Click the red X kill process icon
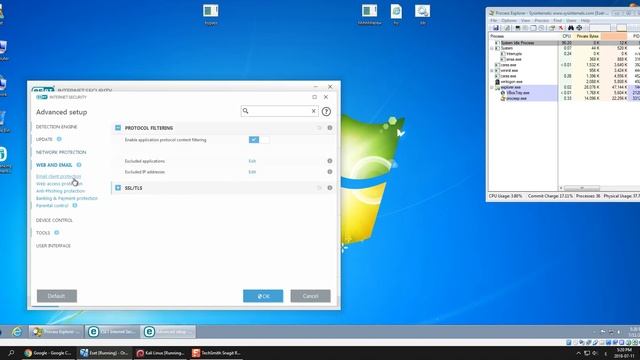Viewport: 640px width, 360px height. point(561,28)
